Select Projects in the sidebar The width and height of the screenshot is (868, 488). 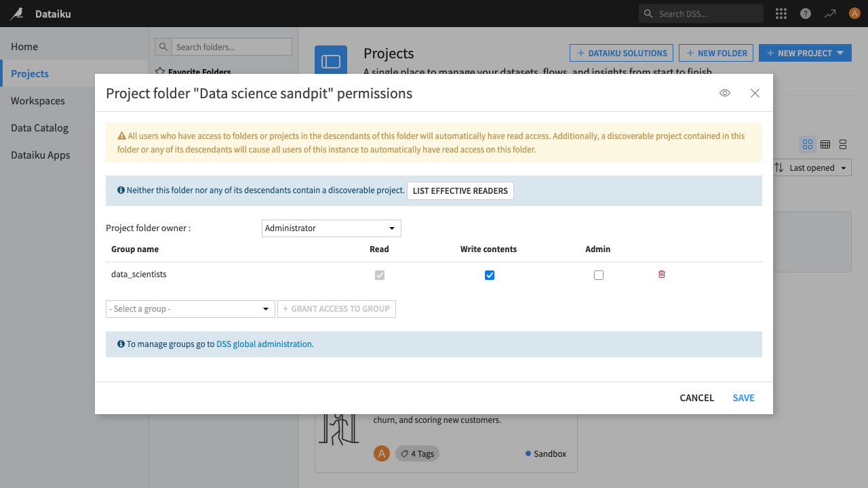[x=30, y=74]
